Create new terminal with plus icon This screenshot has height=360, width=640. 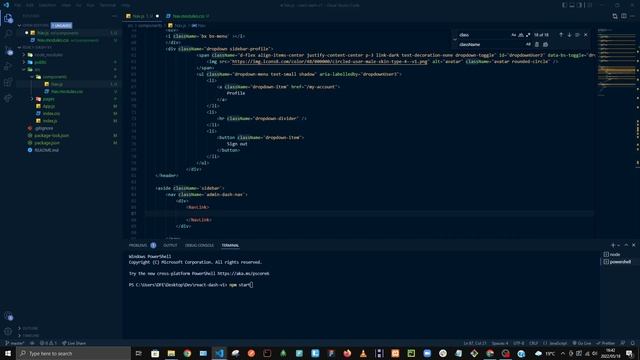(x=613, y=245)
